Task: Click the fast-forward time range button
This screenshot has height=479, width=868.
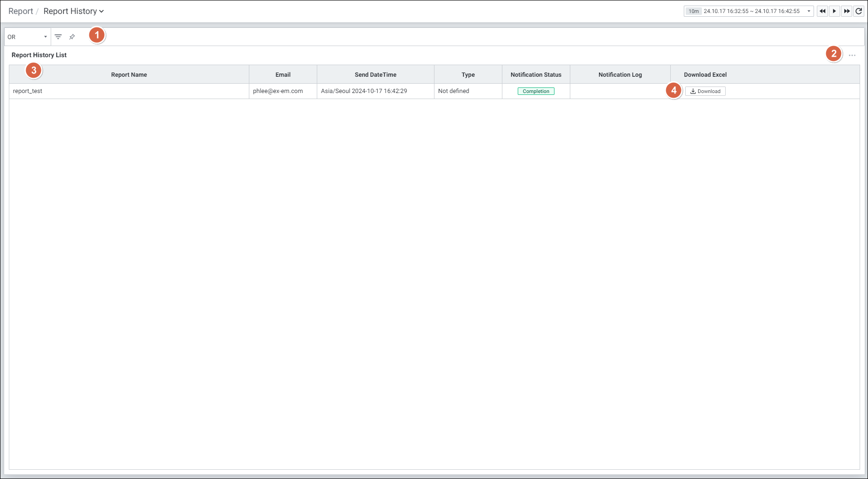Action: 847,11
